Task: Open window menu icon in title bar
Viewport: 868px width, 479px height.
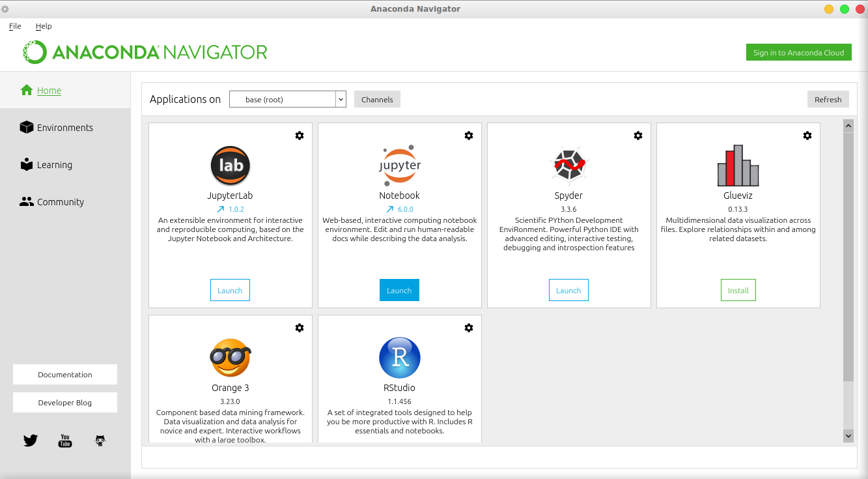Action: pyautogui.click(x=5, y=9)
